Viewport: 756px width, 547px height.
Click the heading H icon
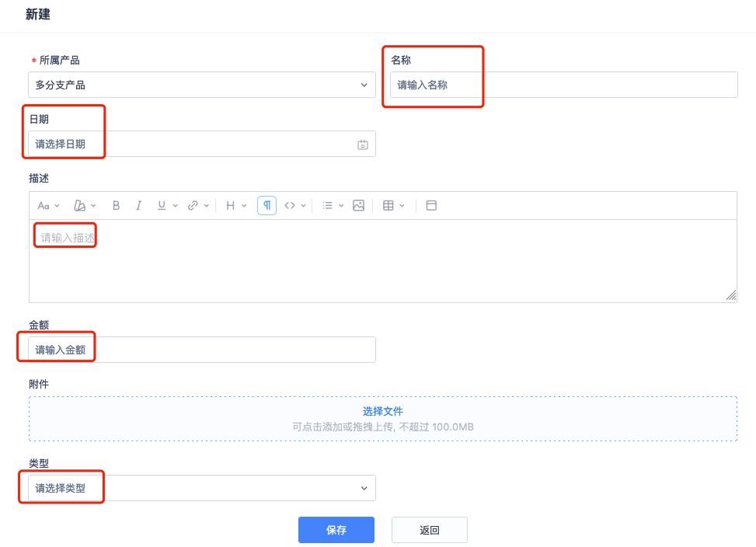(x=231, y=206)
